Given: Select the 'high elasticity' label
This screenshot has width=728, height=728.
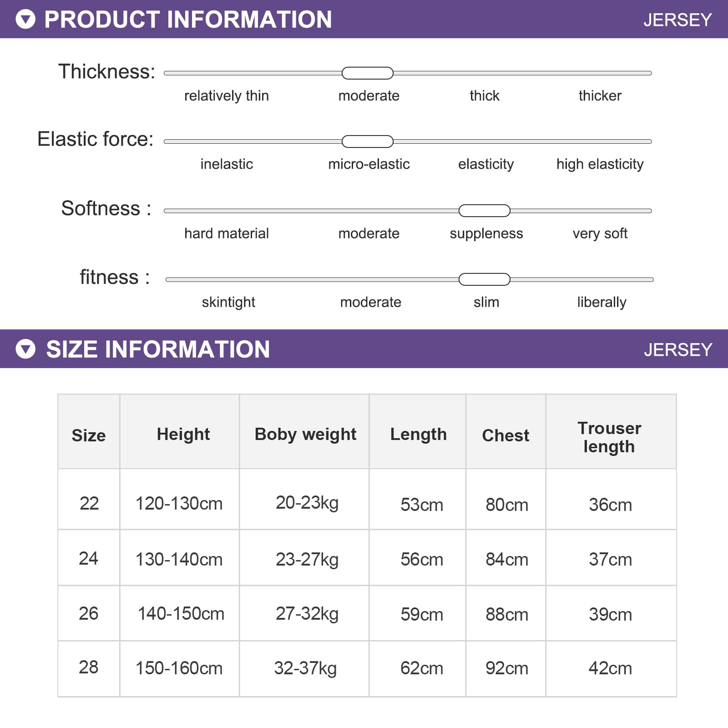Looking at the screenshot, I should tap(600, 164).
